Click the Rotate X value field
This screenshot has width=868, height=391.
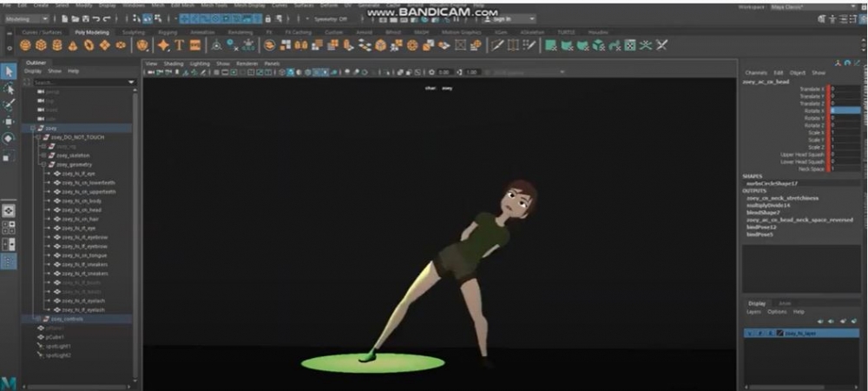pyautogui.click(x=845, y=110)
